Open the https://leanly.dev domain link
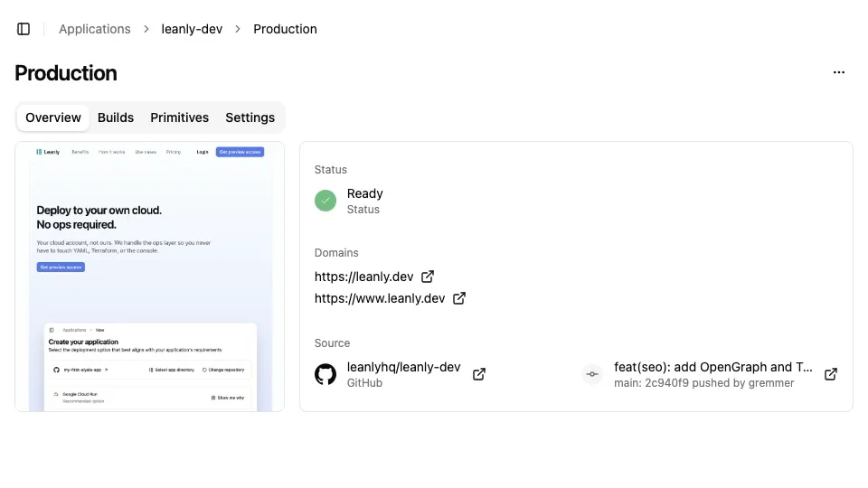The height and width of the screenshot is (488, 868). pos(363,277)
